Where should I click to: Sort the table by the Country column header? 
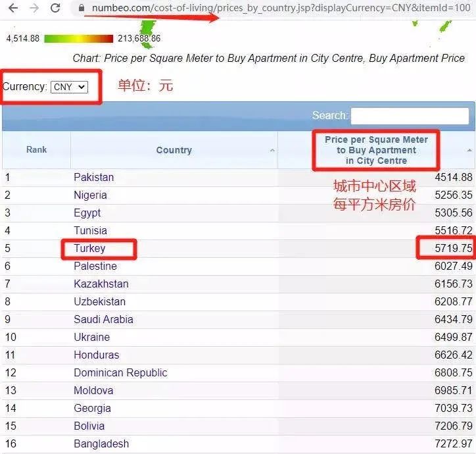click(174, 150)
